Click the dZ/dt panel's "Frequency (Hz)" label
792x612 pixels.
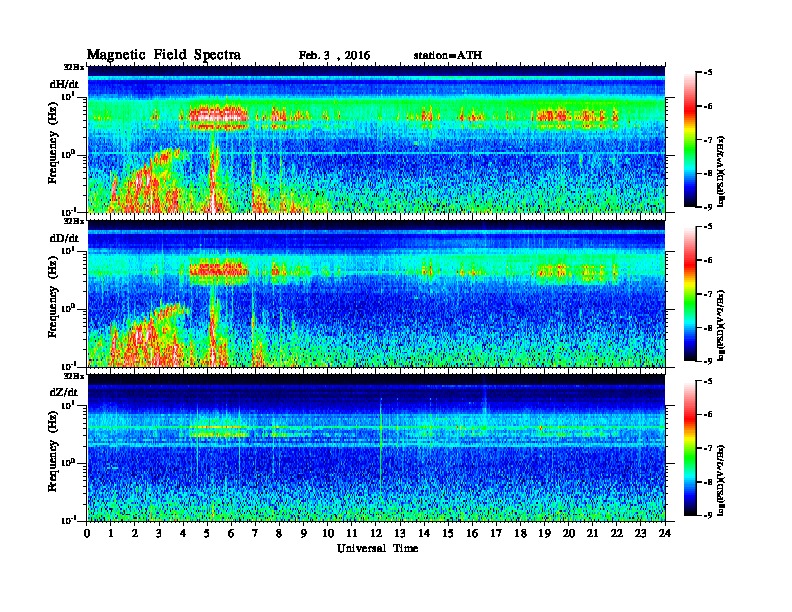tap(53, 451)
